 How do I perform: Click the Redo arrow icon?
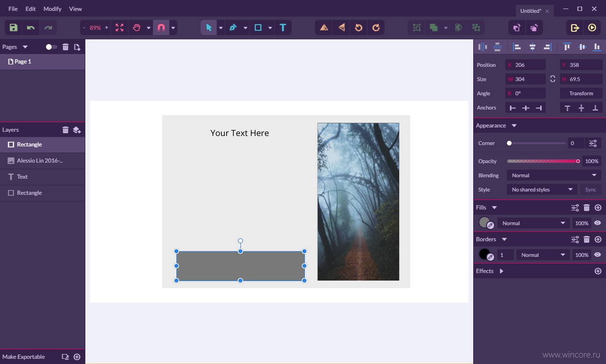pyautogui.click(x=48, y=27)
